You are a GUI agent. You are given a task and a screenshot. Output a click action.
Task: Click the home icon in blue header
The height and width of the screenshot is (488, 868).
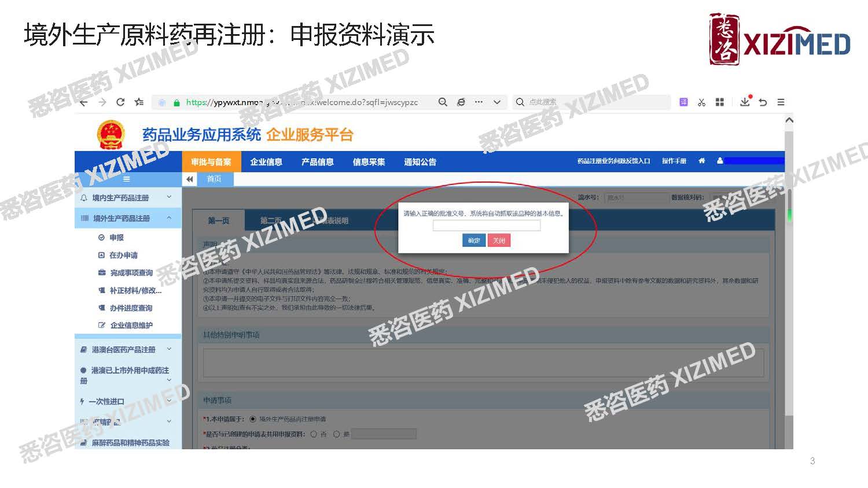coord(701,161)
